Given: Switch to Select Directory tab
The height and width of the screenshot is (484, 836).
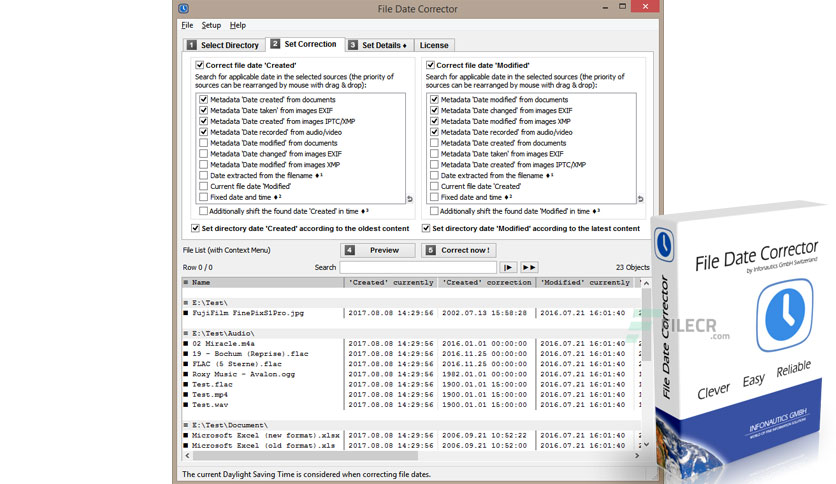Looking at the screenshot, I should click(x=224, y=45).
